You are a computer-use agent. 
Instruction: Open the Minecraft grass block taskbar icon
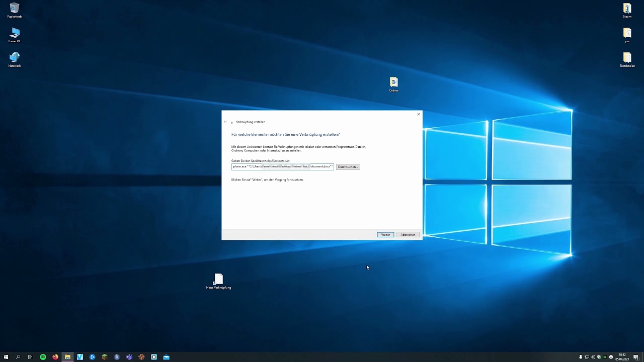pyautogui.click(x=105, y=357)
